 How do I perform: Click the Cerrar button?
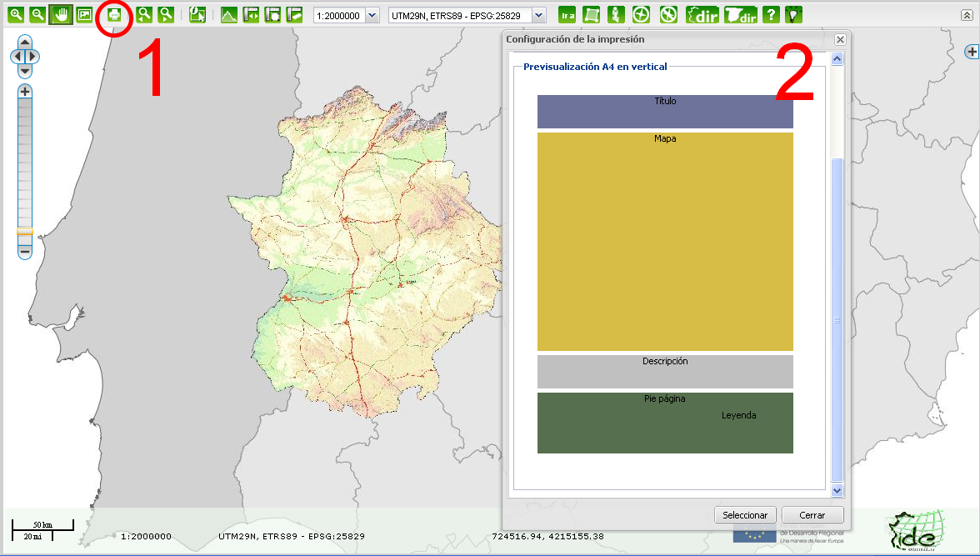click(812, 514)
